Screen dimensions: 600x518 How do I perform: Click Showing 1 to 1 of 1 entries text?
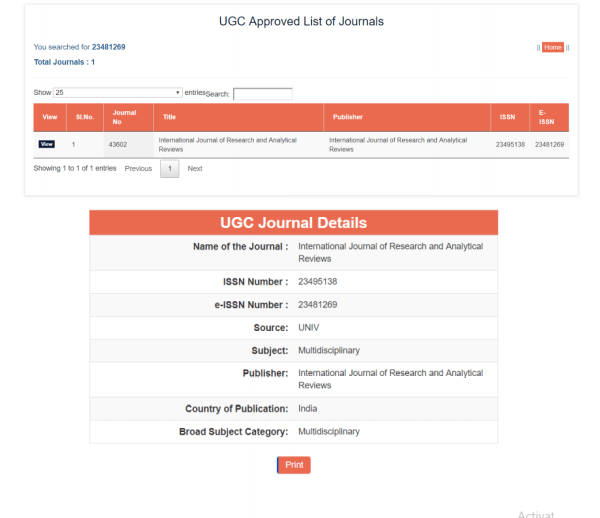pos(75,168)
